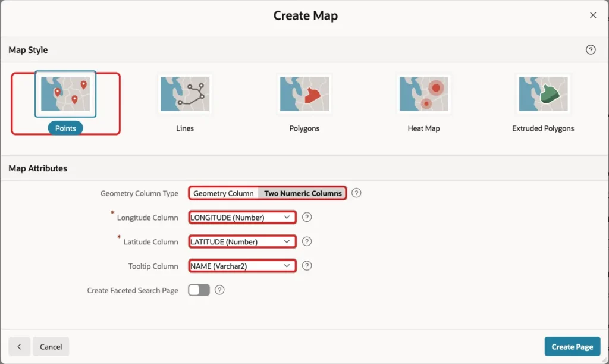Viewport: 609px width, 364px height.
Task: Open help for Create Faceted Search Page
Action: pyautogui.click(x=219, y=290)
